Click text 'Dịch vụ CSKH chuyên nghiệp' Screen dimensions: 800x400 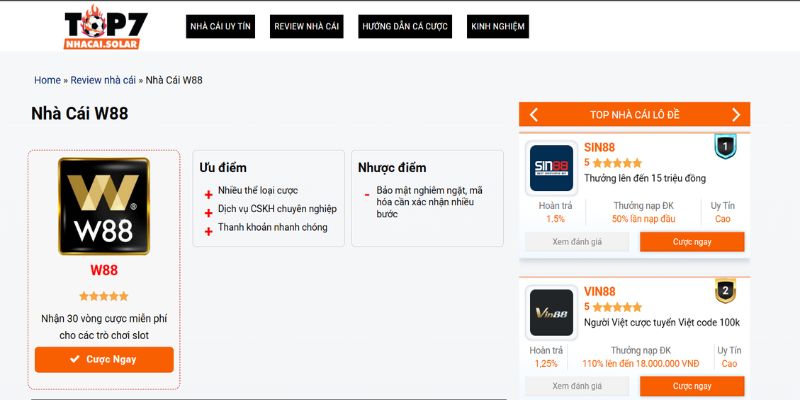[x=277, y=209]
